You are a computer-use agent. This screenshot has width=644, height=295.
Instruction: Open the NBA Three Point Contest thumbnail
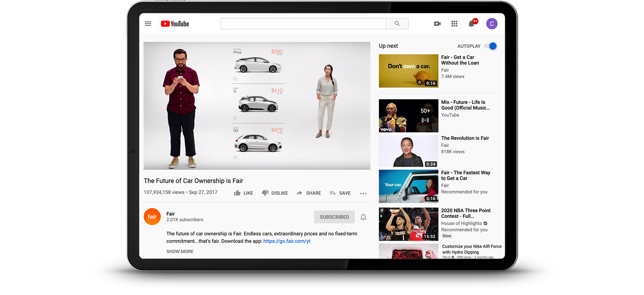[x=409, y=224]
